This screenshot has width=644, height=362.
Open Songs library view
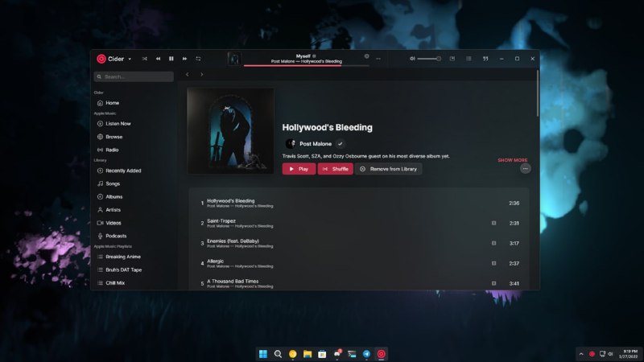[x=134, y=183]
